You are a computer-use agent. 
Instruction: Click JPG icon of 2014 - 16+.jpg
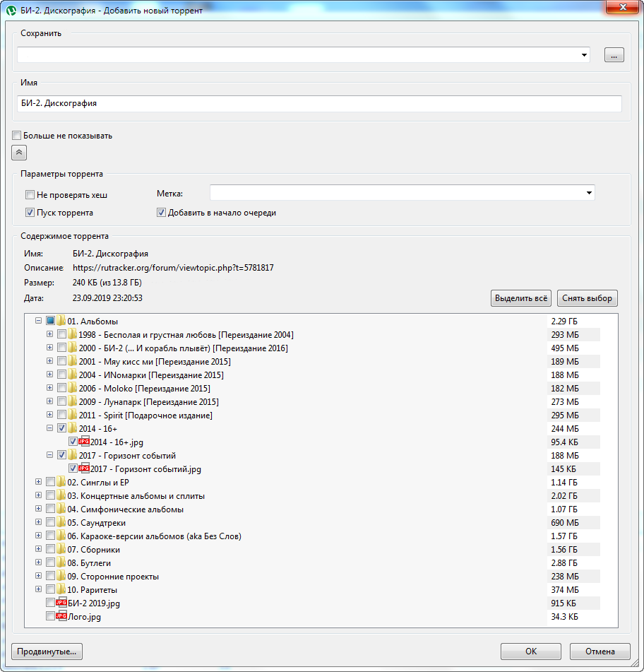coord(84,442)
